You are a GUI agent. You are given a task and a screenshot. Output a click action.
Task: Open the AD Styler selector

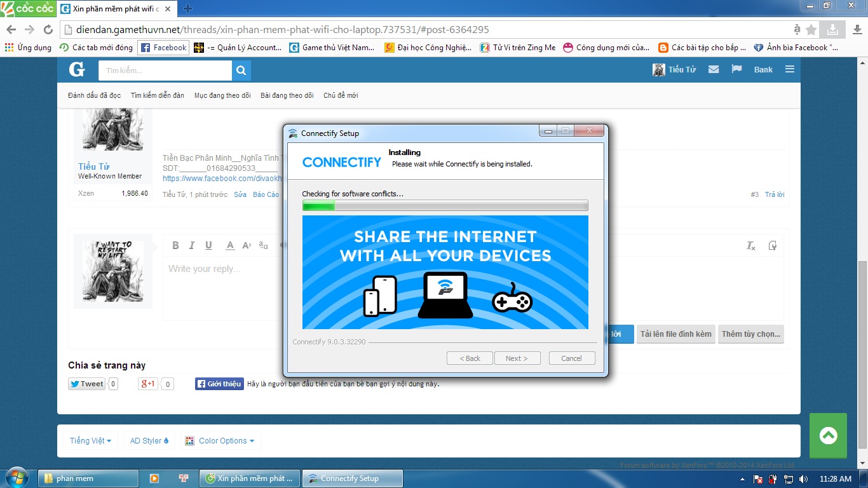149,440
